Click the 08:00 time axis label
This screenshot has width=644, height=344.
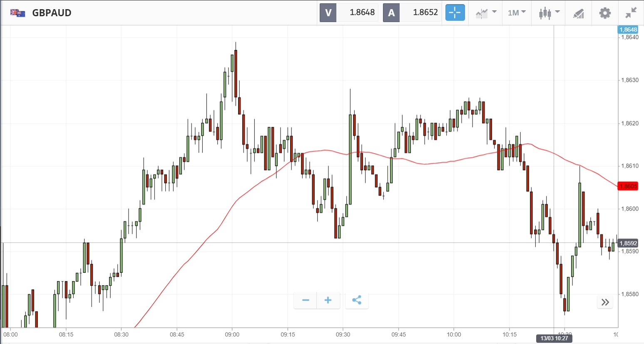[x=10, y=334]
